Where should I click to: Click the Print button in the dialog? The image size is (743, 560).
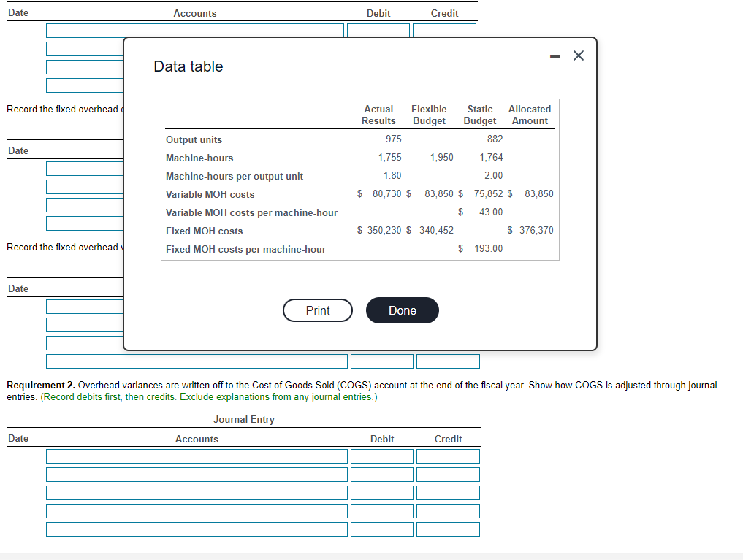tap(317, 310)
